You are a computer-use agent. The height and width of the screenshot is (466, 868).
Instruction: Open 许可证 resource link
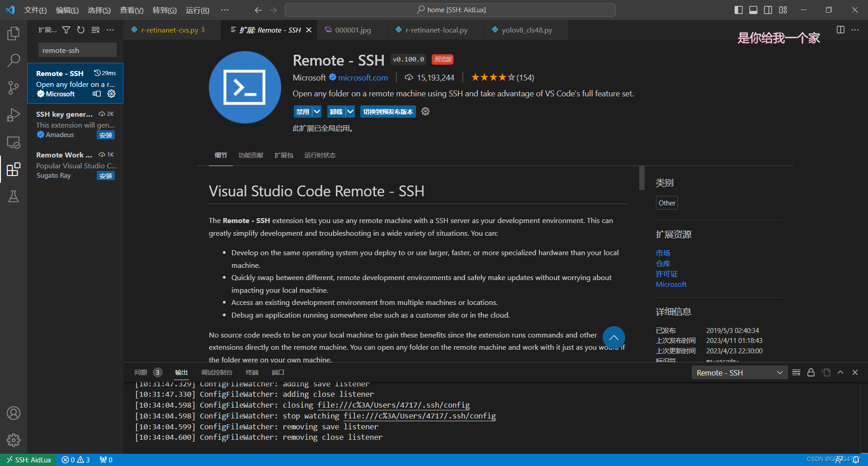tap(667, 274)
